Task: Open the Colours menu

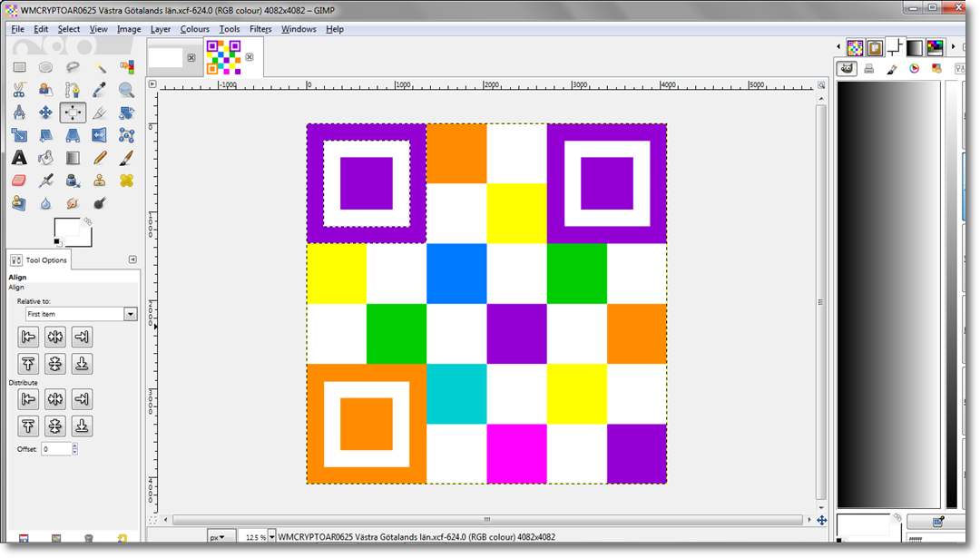Action: click(195, 29)
